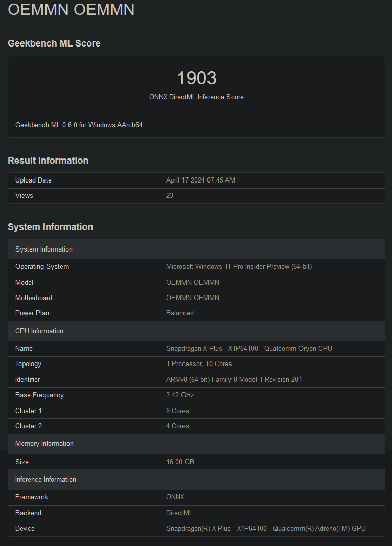Click the large System Information section heading

point(51,227)
